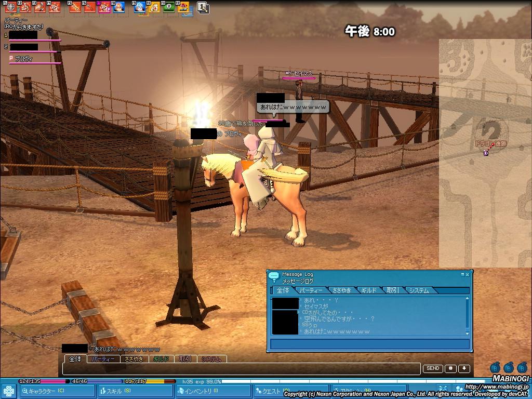Activate the F8 blue skill icon

coord(119,7)
